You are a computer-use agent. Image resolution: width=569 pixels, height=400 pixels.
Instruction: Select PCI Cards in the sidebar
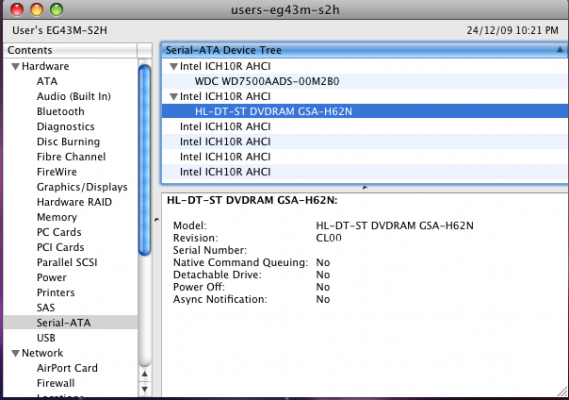point(61,248)
